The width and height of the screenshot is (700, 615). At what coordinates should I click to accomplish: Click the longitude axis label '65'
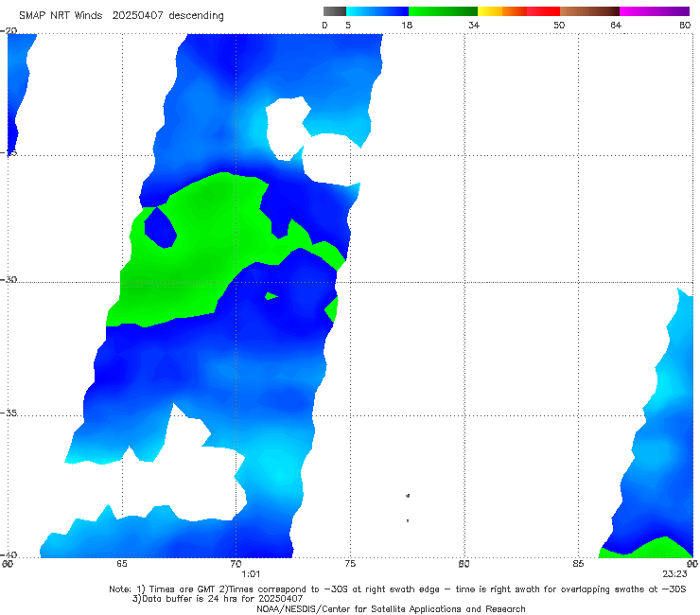coord(121,564)
